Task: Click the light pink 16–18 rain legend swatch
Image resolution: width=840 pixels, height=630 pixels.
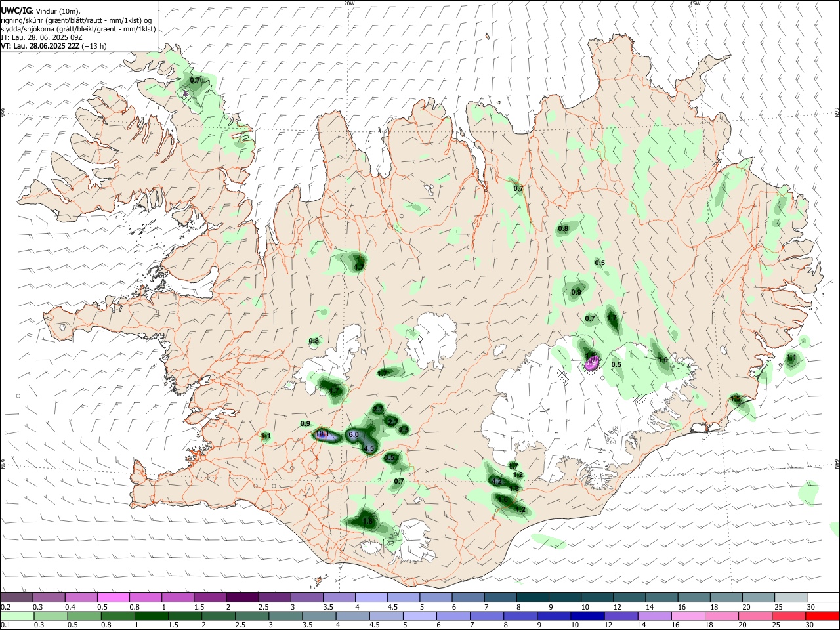Action: pyautogui.click(x=688, y=616)
